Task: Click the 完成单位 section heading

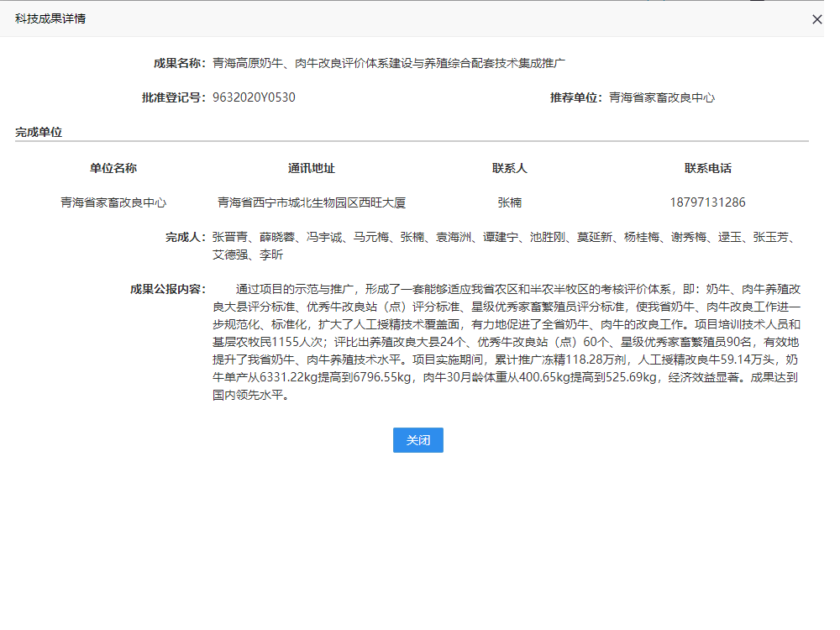Action: (x=39, y=132)
